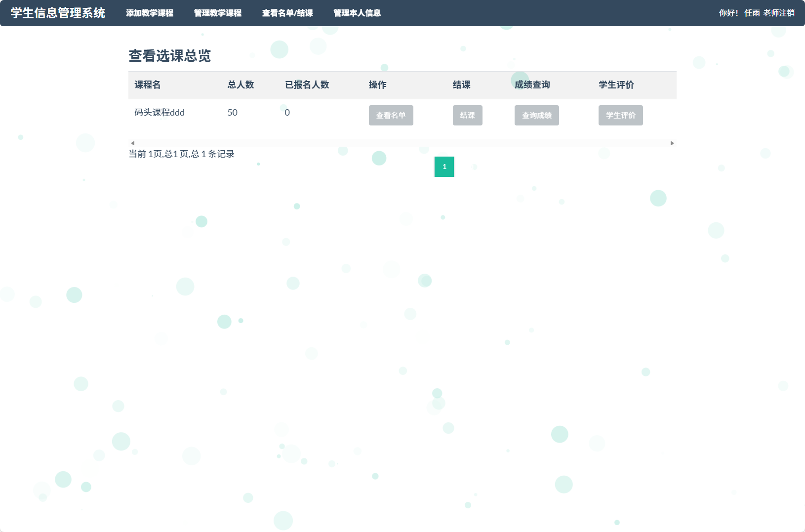Click the 学生评价 button

620,115
